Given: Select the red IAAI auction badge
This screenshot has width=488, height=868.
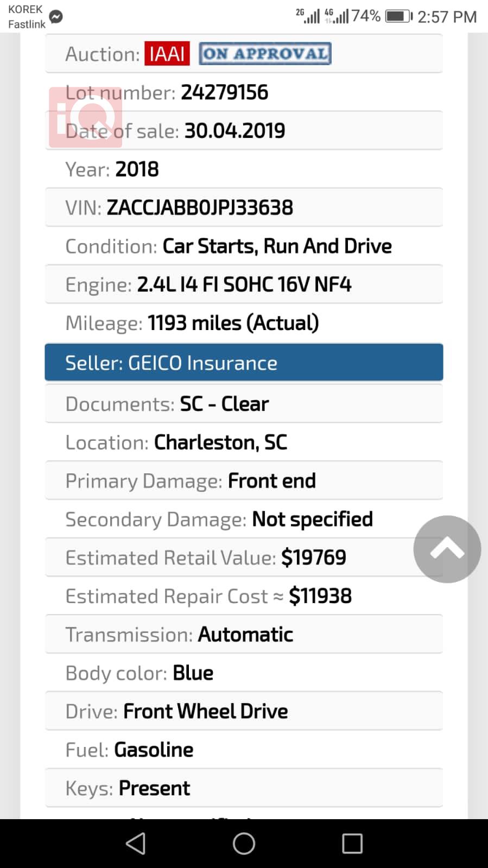Looking at the screenshot, I should click(167, 53).
